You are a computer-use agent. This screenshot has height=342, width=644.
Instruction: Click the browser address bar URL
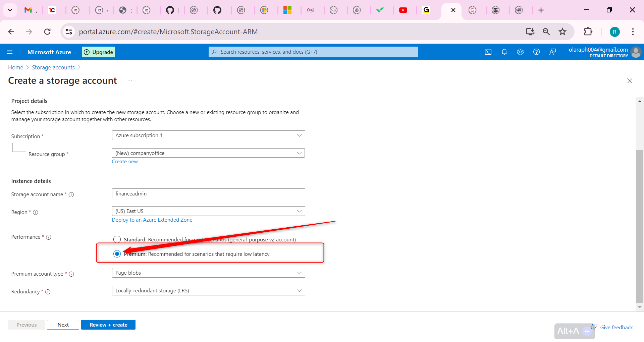coord(168,32)
